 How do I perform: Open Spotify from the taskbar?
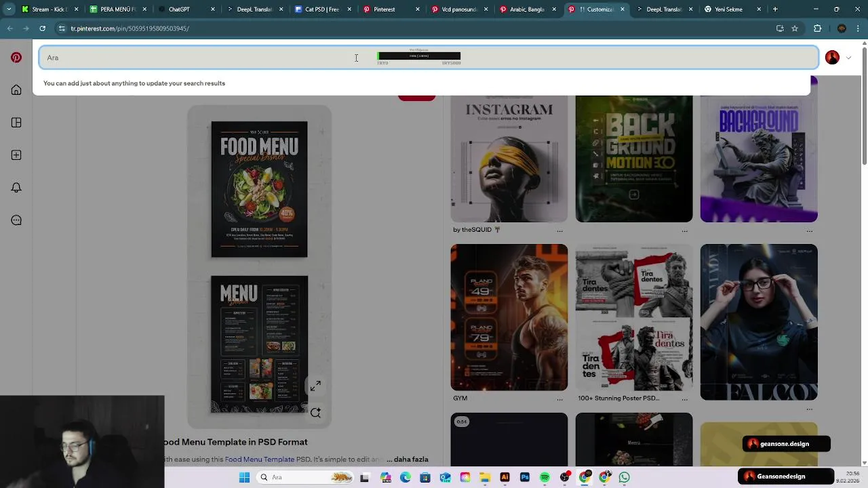545,477
